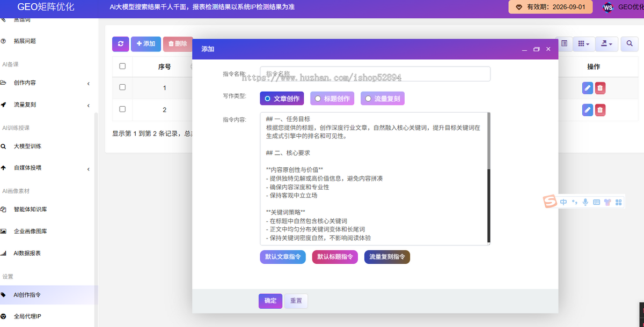This screenshot has width=644, height=327.
Task: Edit row 1 with the pencil icon
Action: coord(588,88)
